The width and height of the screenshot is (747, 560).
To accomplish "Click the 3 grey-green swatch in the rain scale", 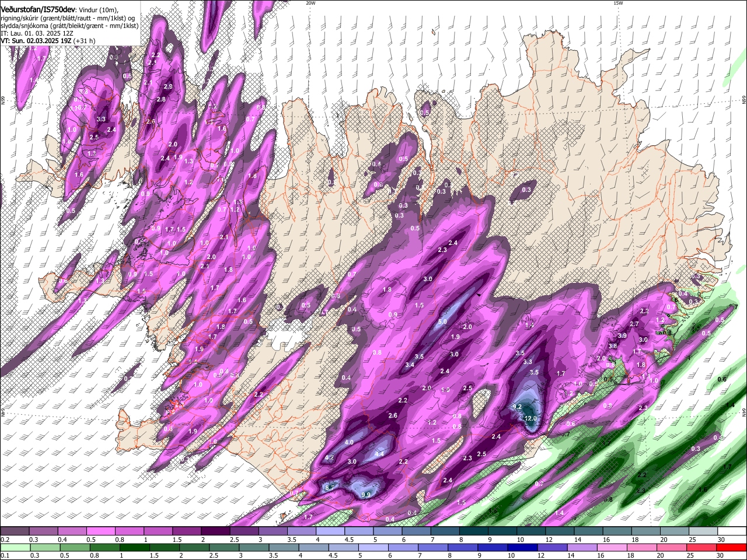I will coord(254,547).
